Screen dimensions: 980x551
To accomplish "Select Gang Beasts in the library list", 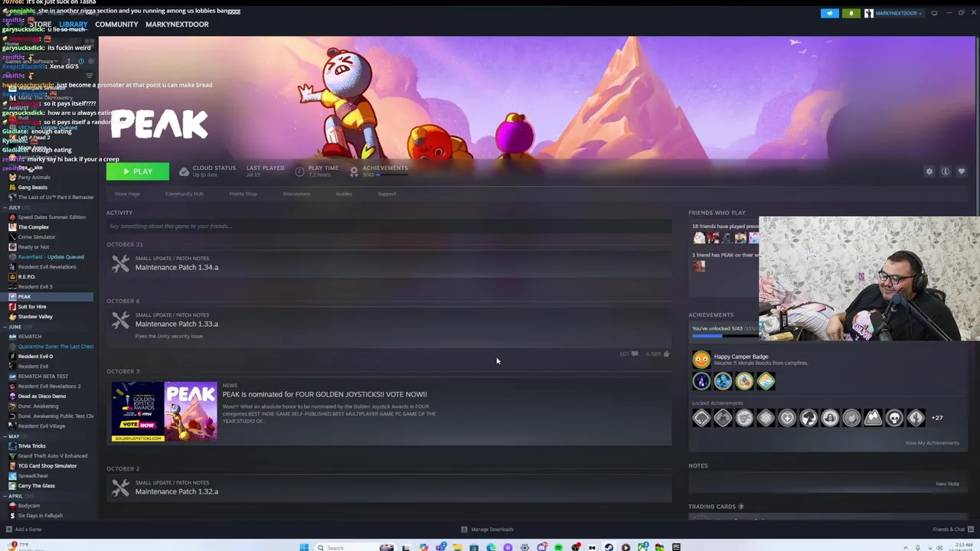I will [33, 187].
